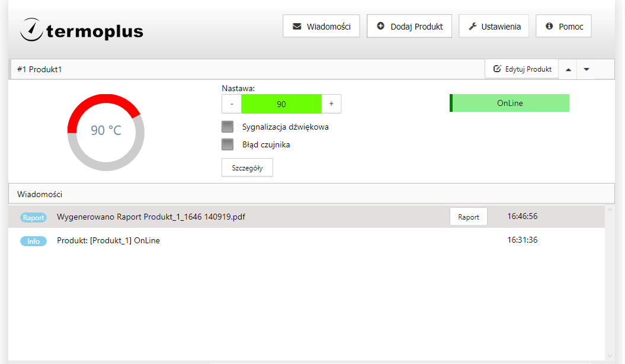Open the Raport button in the message row
The width and height of the screenshot is (625, 364).
tap(468, 217)
